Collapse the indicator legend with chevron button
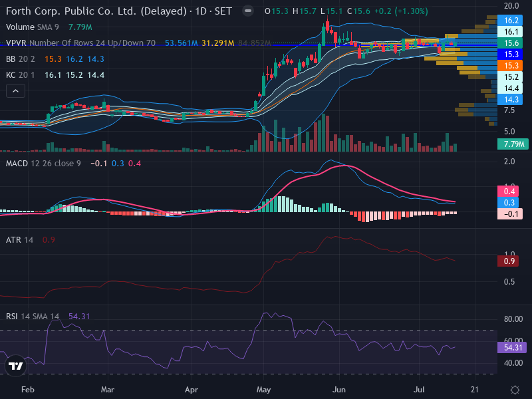This screenshot has height=399, width=532. click(15, 91)
